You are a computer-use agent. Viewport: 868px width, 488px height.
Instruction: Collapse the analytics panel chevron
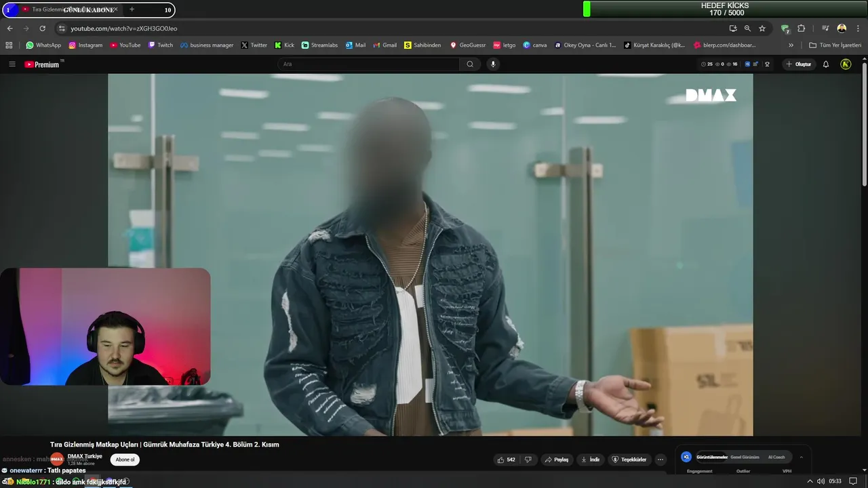801,457
